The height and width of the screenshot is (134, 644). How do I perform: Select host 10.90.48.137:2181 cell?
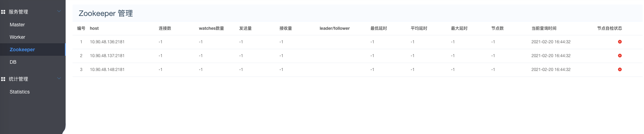(107, 56)
